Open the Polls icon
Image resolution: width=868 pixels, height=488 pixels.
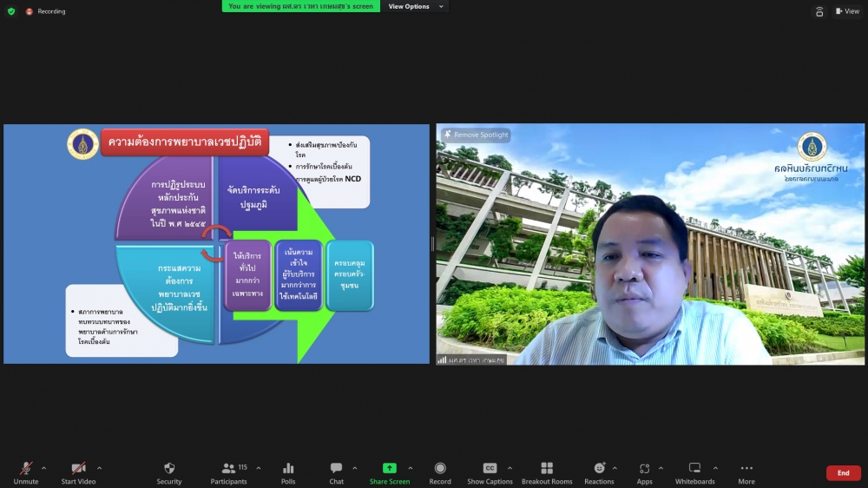pyautogui.click(x=288, y=469)
